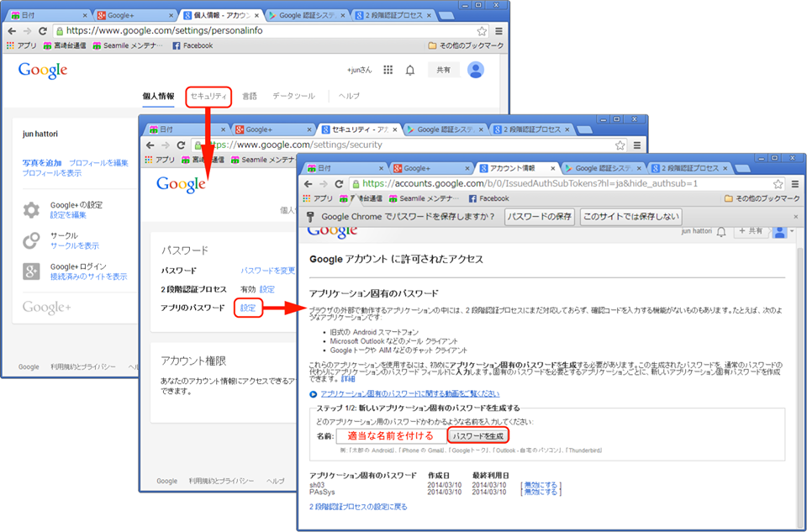Click the 接続済みのサイトを表示 link

[x=88, y=277]
